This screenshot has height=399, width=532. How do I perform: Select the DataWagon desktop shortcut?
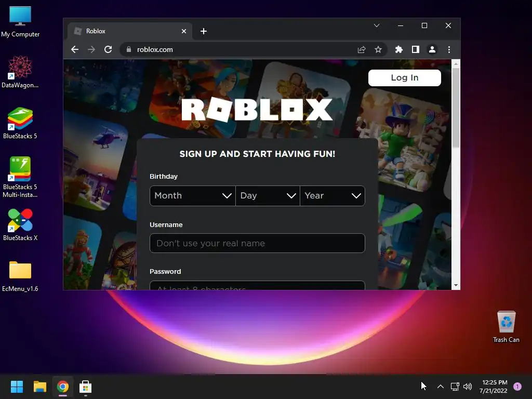click(20, 72)
